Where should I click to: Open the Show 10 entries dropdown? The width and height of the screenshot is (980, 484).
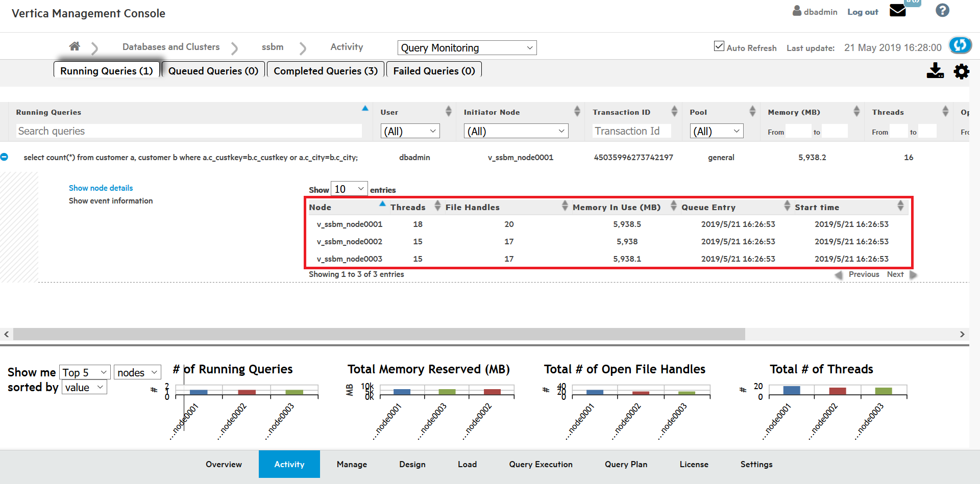pyautogui.click(x=349, y=189)
